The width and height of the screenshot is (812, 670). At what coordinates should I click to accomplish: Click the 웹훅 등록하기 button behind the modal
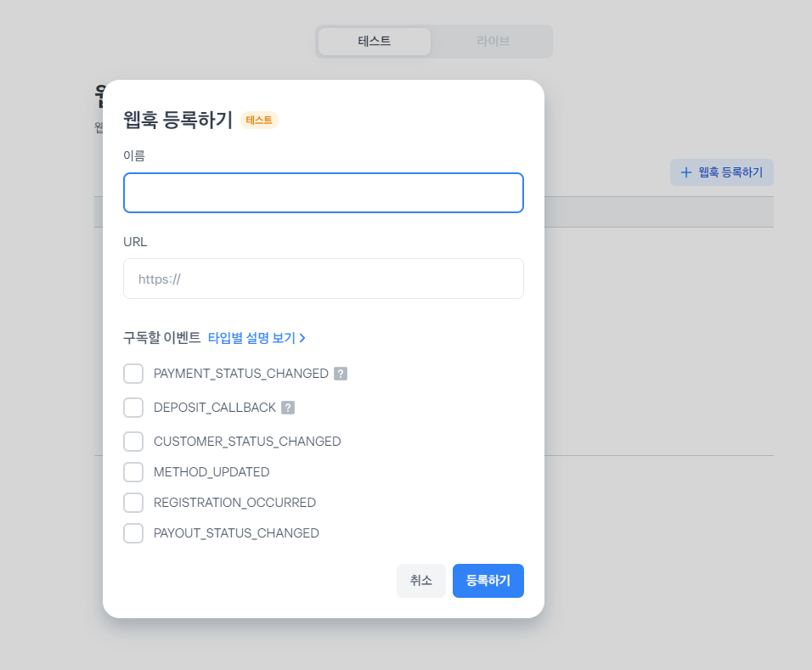click(x=722, y=172)
